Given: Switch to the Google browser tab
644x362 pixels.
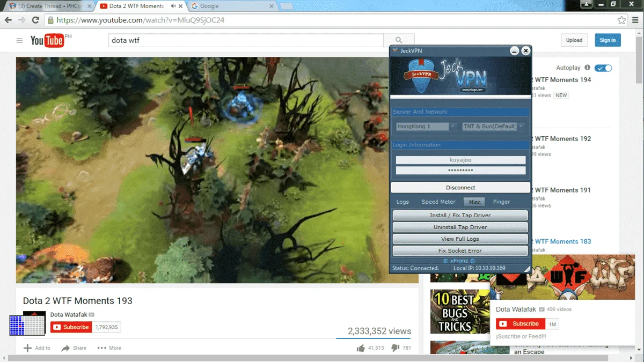Looking at the screenshot, I should [232, 6].
